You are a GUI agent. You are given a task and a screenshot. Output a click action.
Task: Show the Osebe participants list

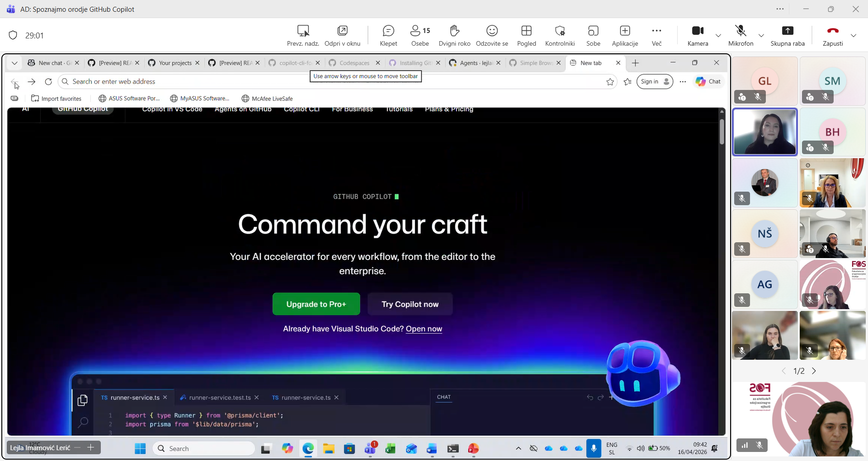click(420, 35)
